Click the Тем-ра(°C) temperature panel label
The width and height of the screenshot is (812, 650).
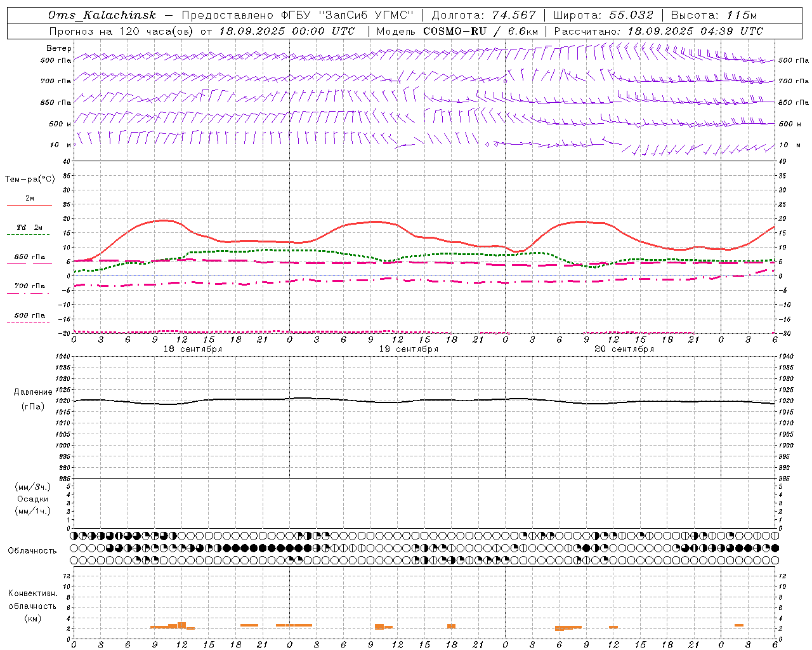pyautogui.click(x=30, y=180)
